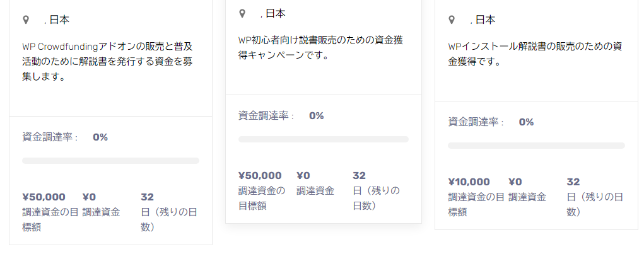Click the 日本 location in right card

[485, 20]
